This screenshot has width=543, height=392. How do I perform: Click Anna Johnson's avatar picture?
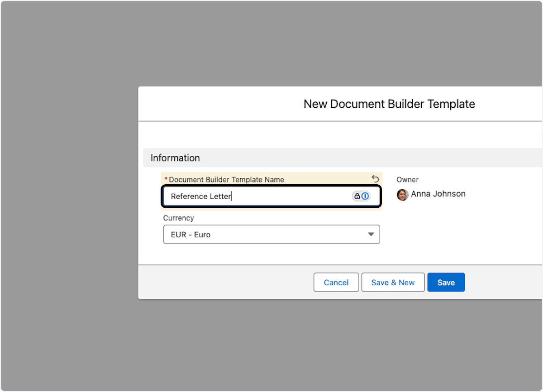(402, 195)
